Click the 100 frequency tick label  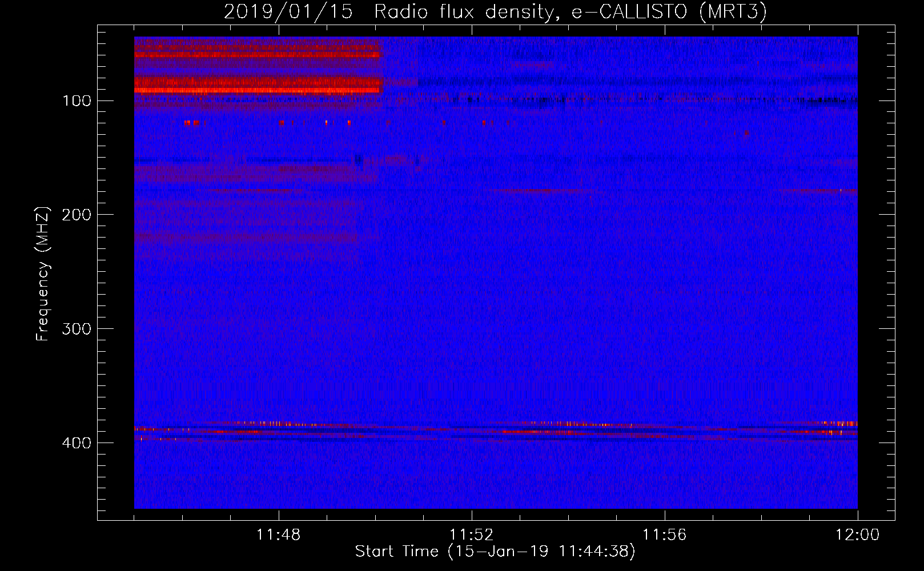77,101
